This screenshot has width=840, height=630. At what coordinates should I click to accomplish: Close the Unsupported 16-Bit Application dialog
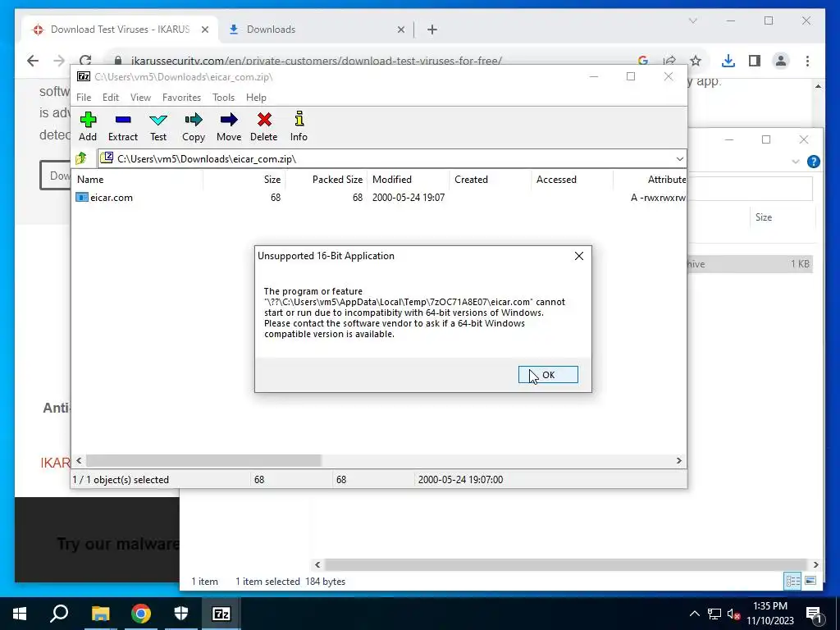579,256
